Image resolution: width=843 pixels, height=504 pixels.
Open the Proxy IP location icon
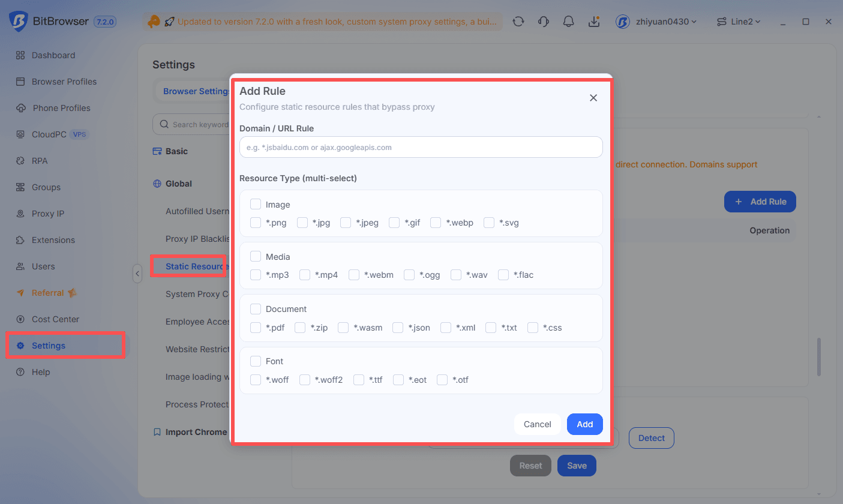(x=20, y=214)
